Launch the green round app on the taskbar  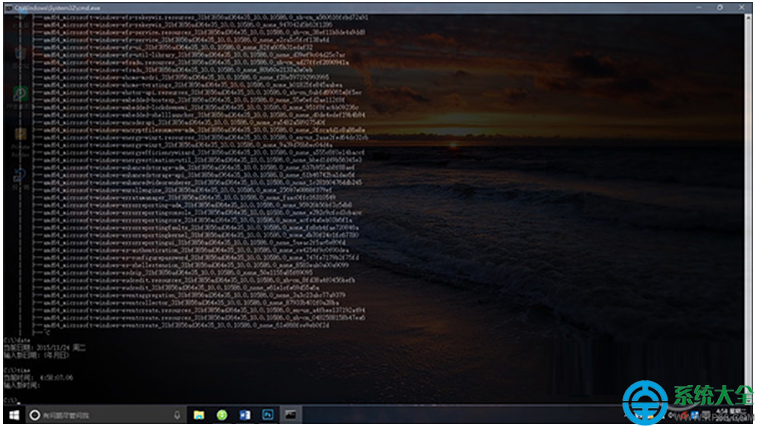[222, 413]
